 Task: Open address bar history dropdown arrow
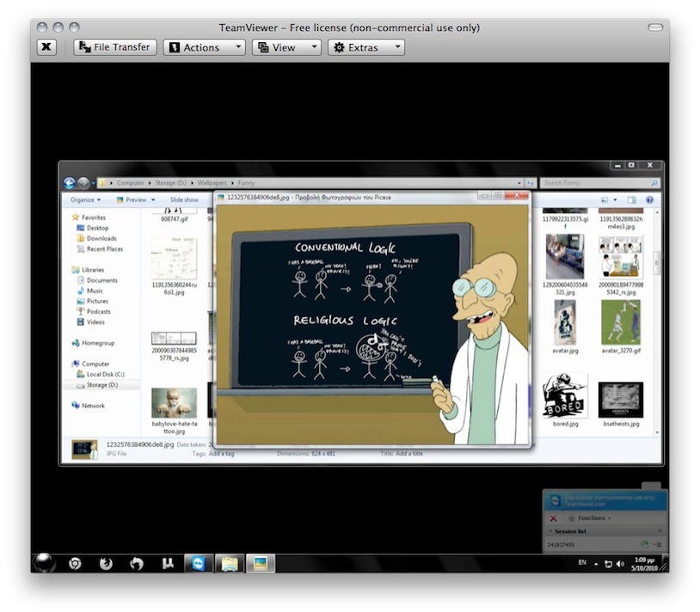pos(519,183)
